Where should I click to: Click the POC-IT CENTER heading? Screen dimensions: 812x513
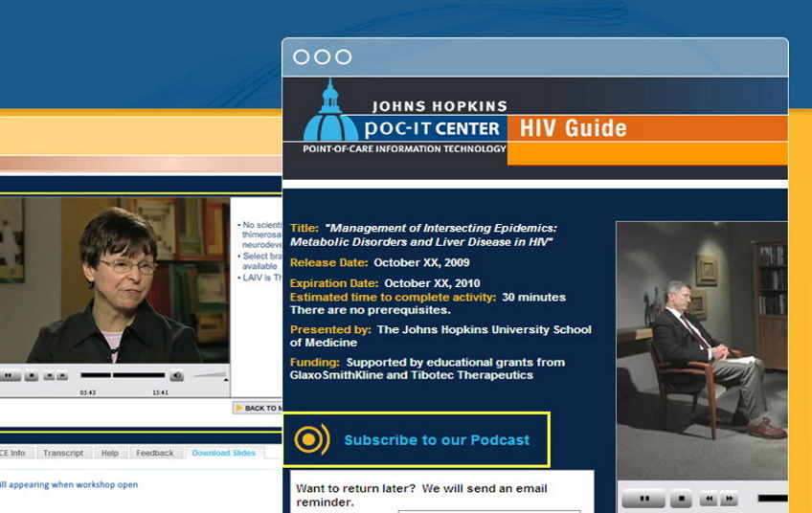point(432,128)
